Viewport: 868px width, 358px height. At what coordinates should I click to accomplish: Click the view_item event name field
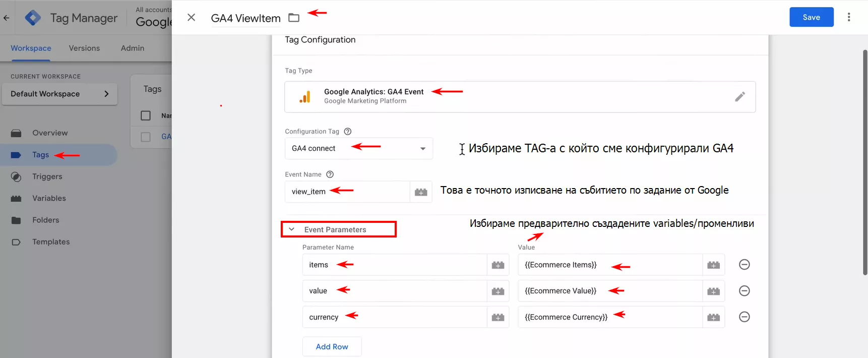[x=347, y=192]
